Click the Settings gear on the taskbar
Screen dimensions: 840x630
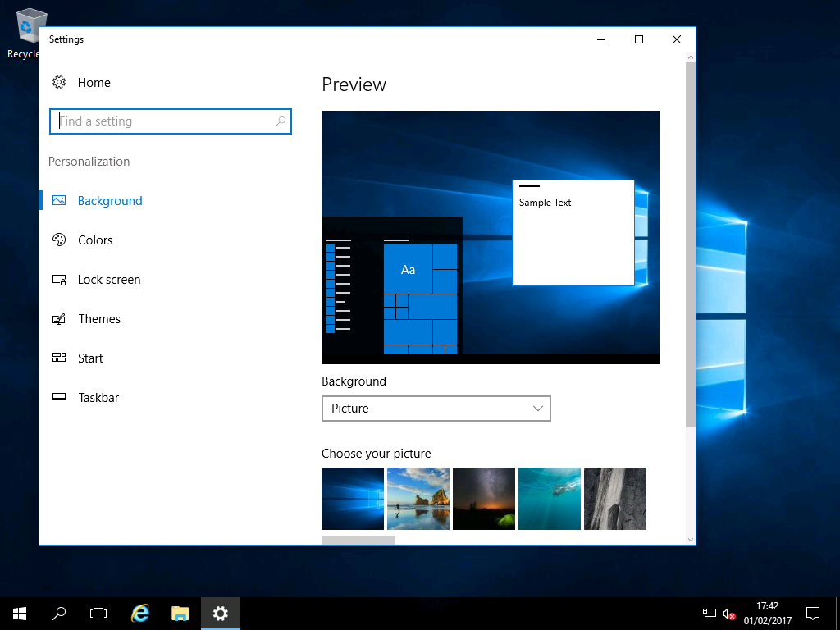(221, 614)
